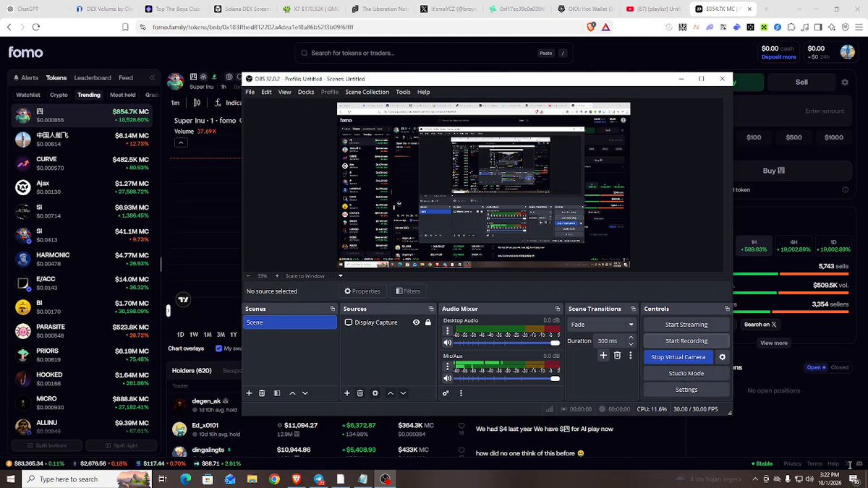Open the Scene Collection menu in OBS
The image size is (868, 488).
tap(367, 92)
